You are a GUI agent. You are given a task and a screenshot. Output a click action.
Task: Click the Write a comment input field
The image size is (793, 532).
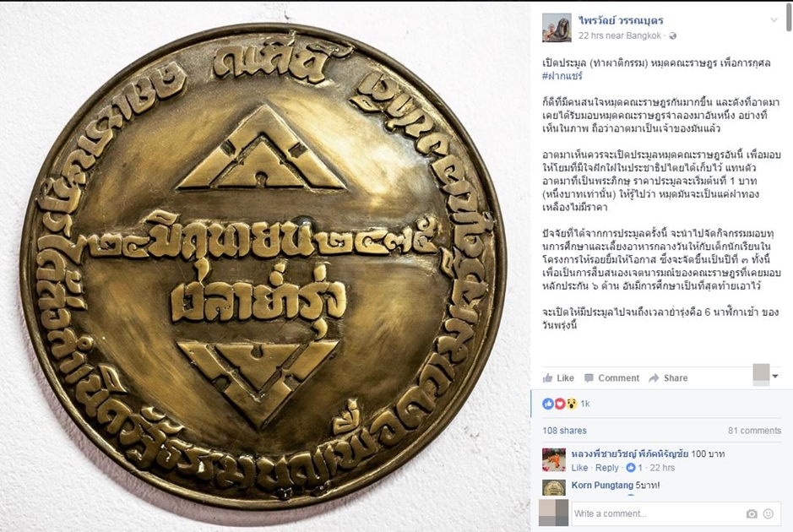(x=658, y=513)
